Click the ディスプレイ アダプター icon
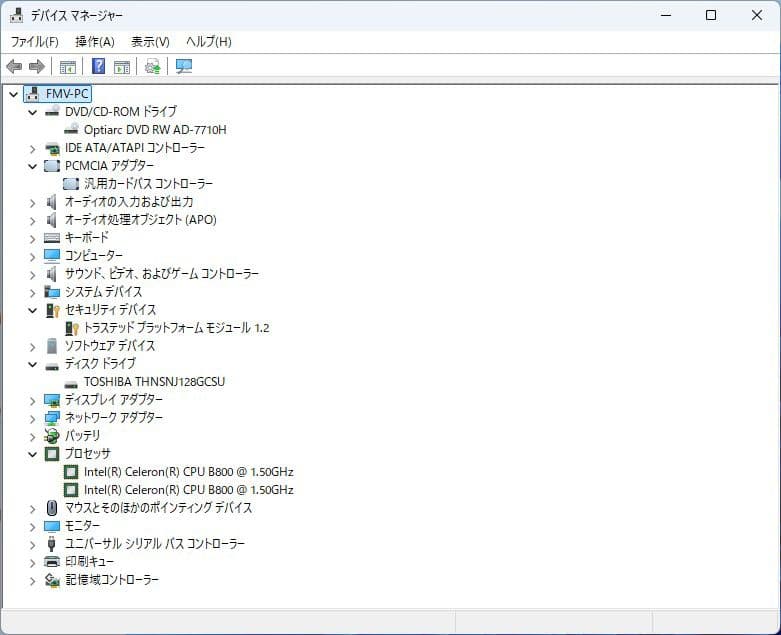Image resolution: width=781 pixels, height=635 pixels. click(x=52, y=400)
